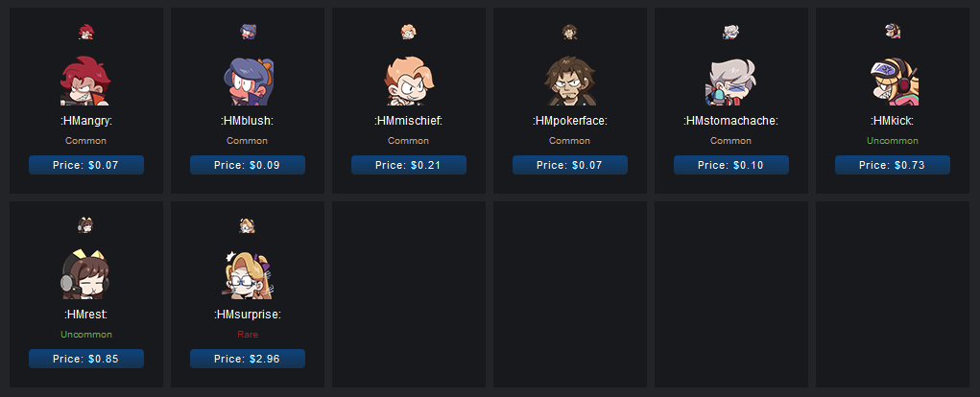
Task: Click the small HMsurprise preview icon
Action: click(248, 225)
